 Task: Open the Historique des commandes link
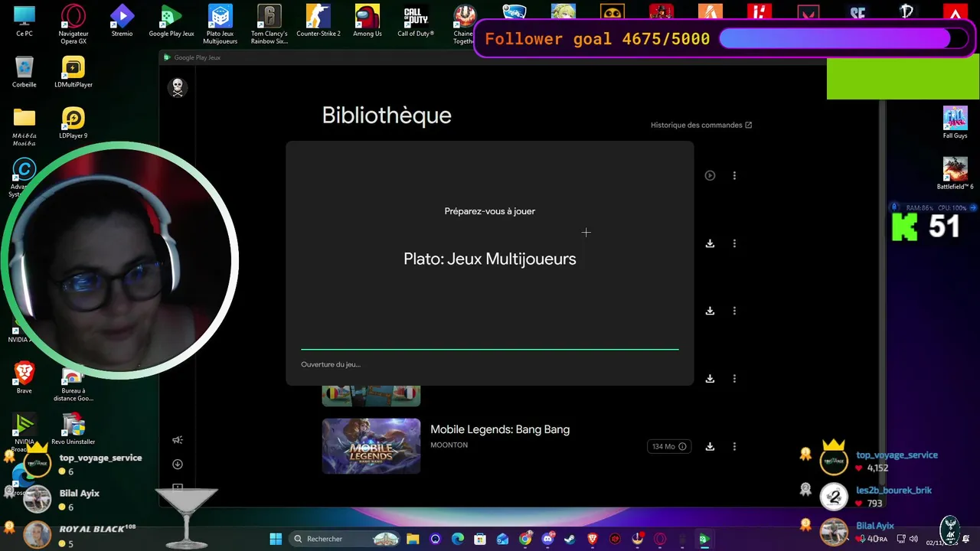point(701,125)
